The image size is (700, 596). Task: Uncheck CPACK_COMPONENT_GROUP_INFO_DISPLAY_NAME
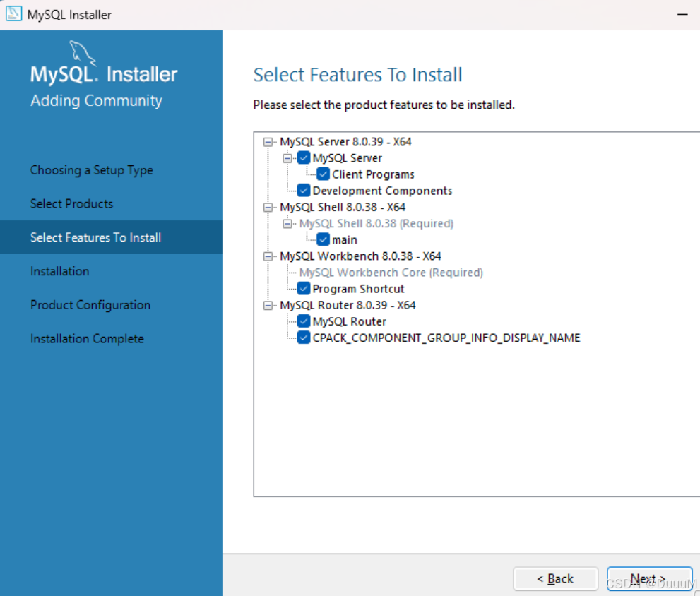(x=304, y=338)
